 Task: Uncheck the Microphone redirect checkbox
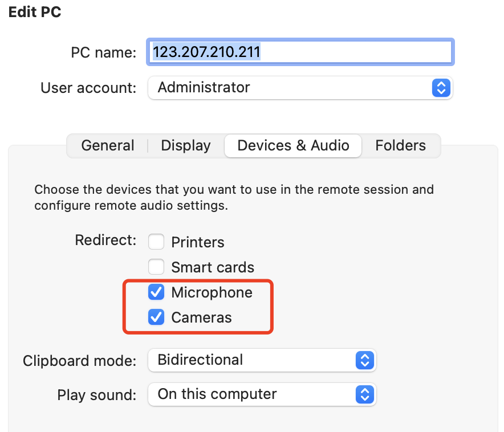(156, 292)
